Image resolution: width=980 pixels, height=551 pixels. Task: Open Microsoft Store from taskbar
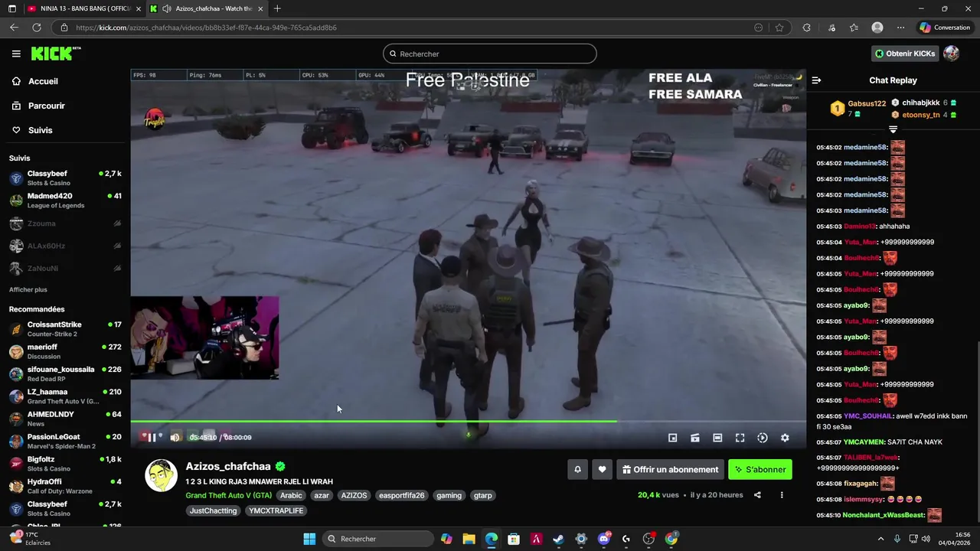point(514,539)
